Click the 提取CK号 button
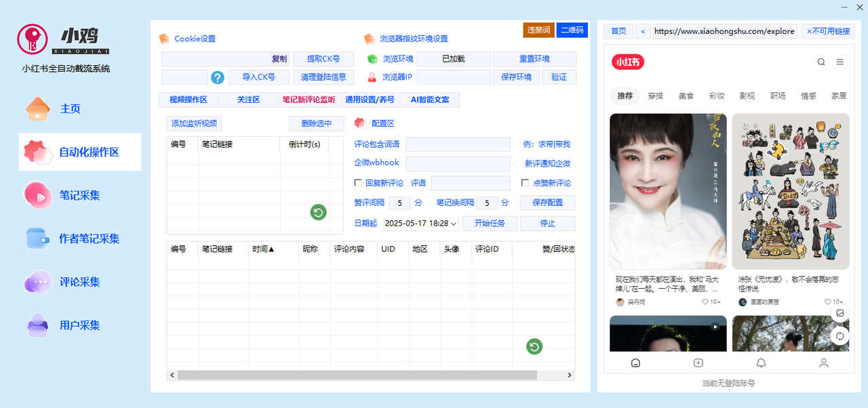 click(323, 59)
